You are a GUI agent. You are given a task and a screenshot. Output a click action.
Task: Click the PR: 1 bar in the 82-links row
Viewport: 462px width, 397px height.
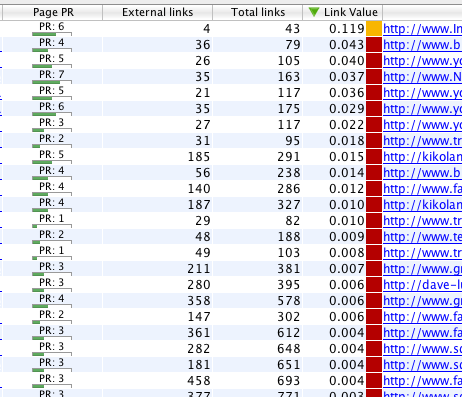52,226
